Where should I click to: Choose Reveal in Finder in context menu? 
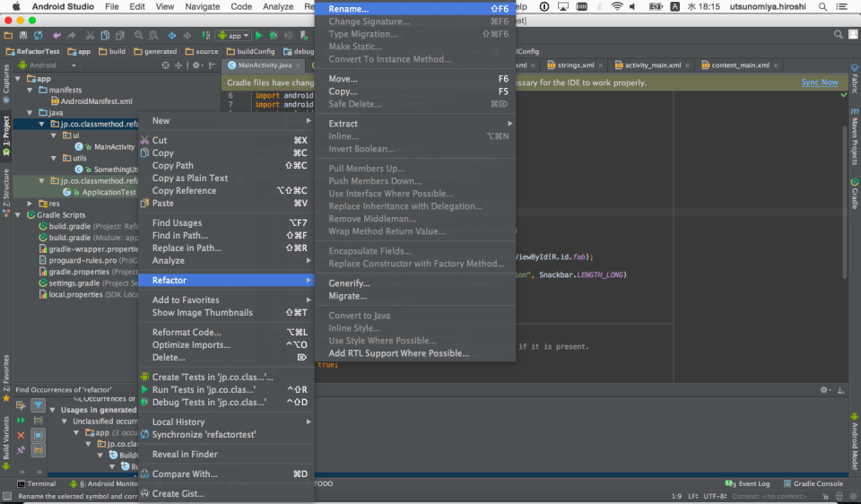tap(226, 454)
